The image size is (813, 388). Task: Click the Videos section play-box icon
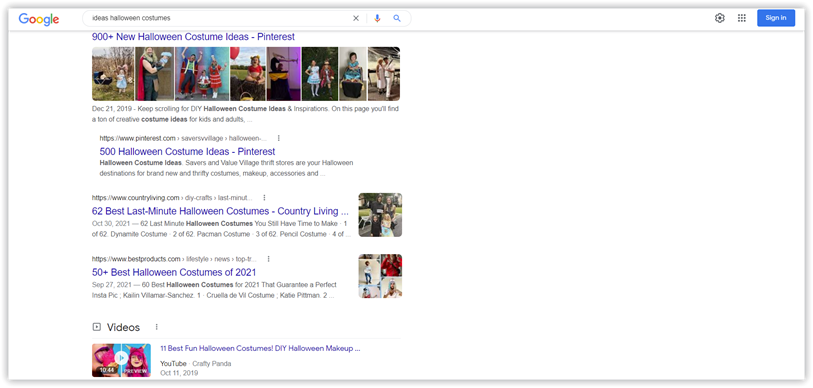pyautogui.click(x=96, y=327)
